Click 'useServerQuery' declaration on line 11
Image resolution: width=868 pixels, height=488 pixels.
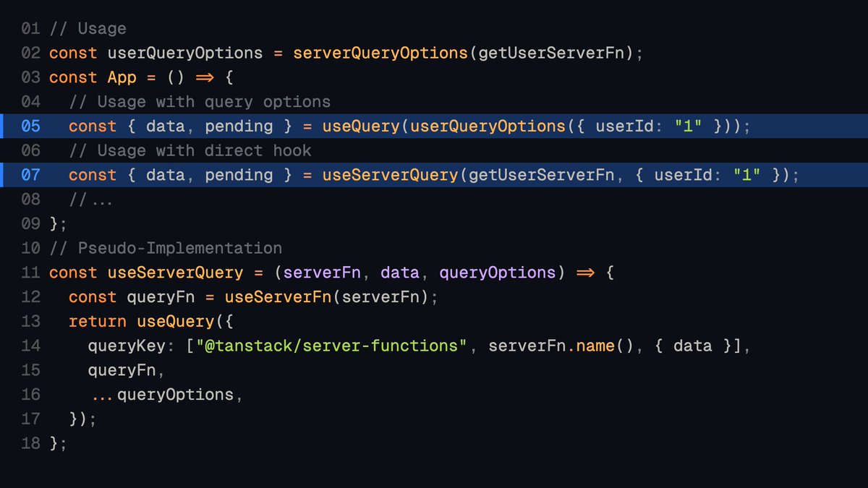coord(176,273)
